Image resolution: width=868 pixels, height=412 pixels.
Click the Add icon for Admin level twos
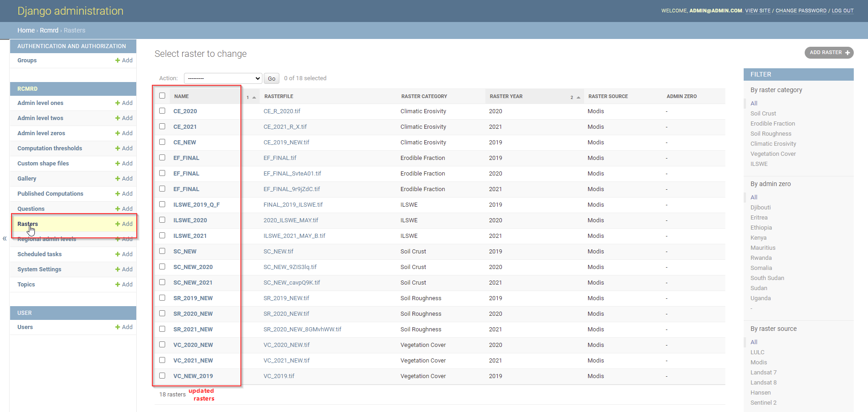pyautogui.click(x=124, y=118)
